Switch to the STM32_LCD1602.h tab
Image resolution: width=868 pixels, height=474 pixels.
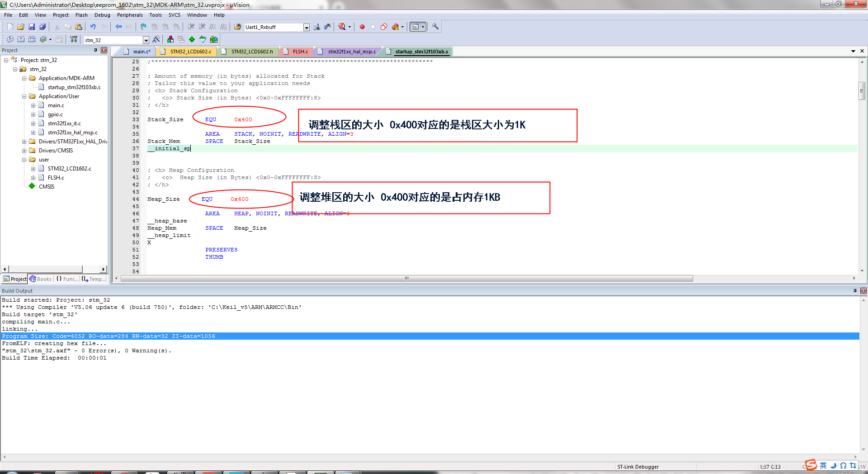(249, 52)
